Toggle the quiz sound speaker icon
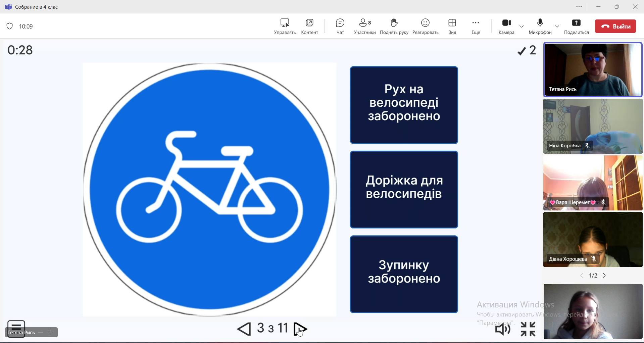Screen dimensions: 644x343 click(x=503, y=330)
